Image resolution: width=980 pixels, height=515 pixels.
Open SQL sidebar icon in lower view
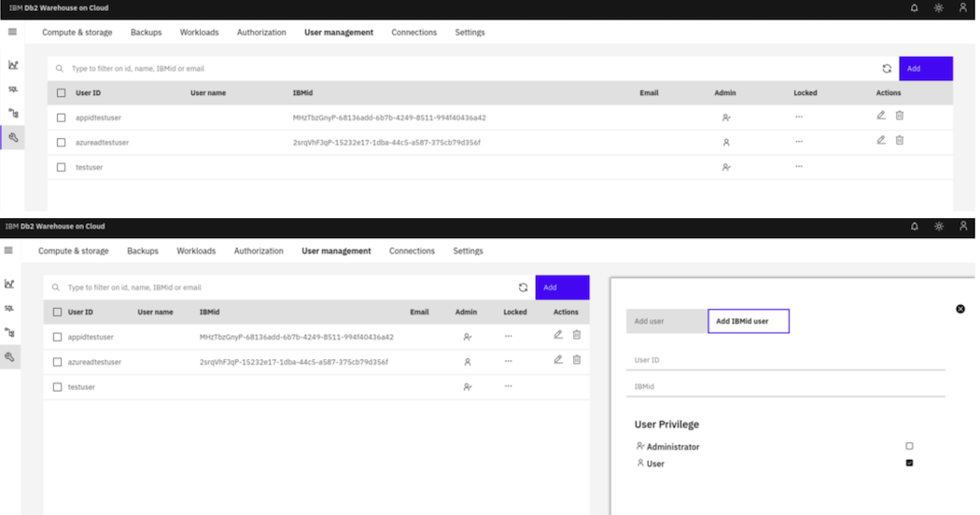(9, 308)
